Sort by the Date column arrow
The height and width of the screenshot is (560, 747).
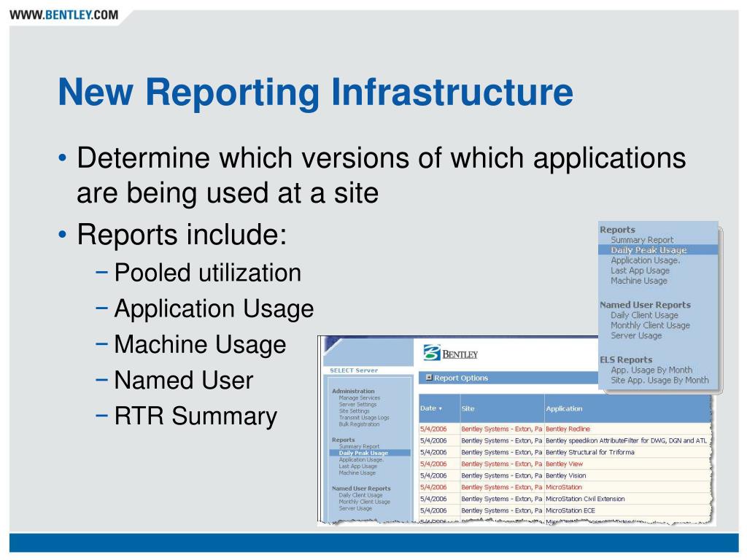440,408
